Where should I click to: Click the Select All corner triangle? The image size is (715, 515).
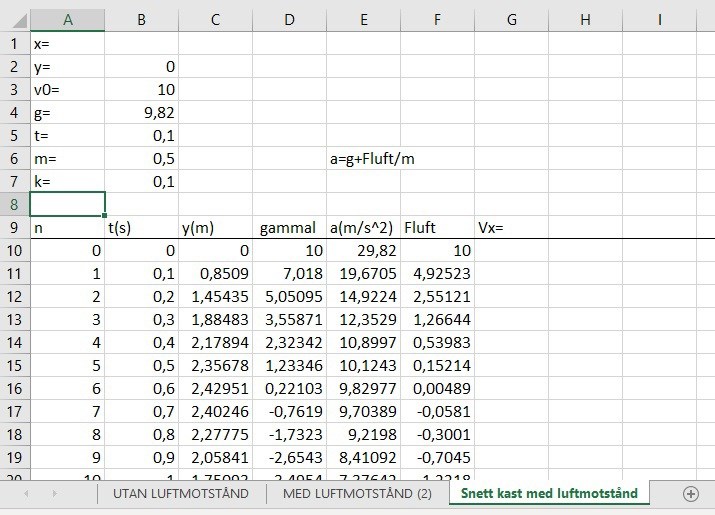tap(15, 20)
